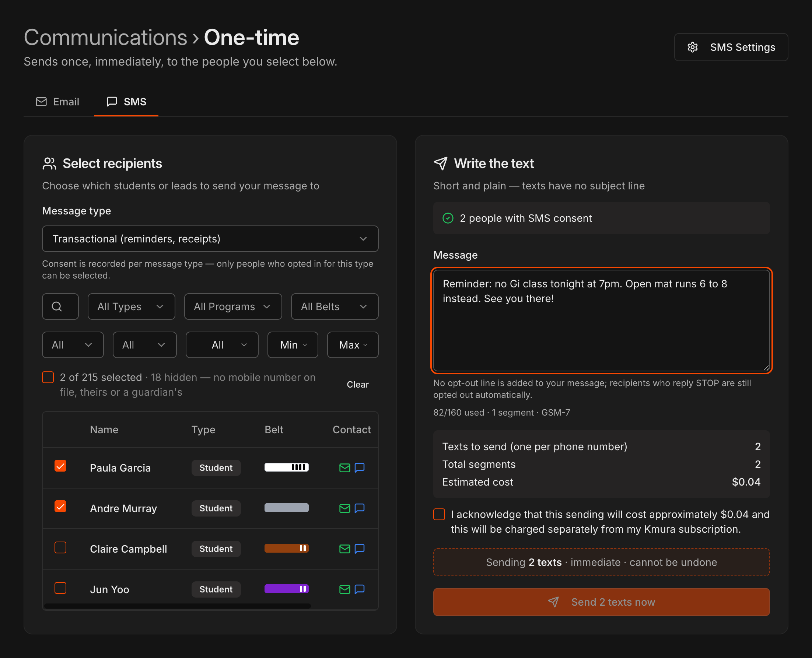The width and height of the screenshot is (812, 658).
Task: Uncheck Andre Murray's checkbox
Action: pos(60,506)
